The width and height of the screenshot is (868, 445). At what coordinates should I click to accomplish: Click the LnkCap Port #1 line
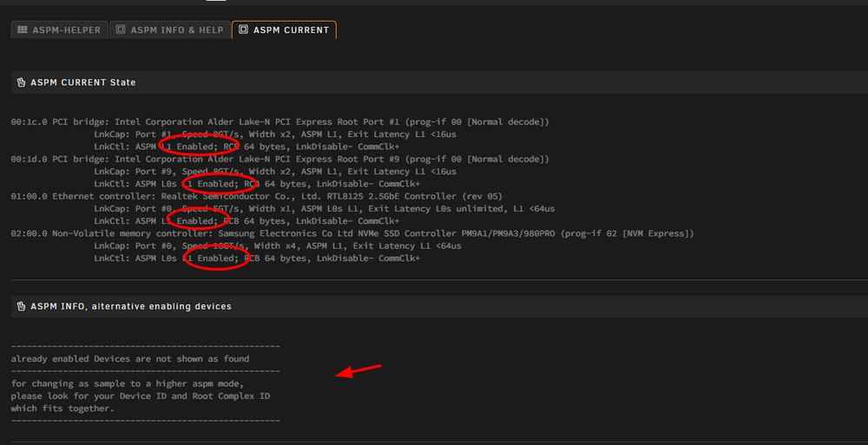pos(275,134)
